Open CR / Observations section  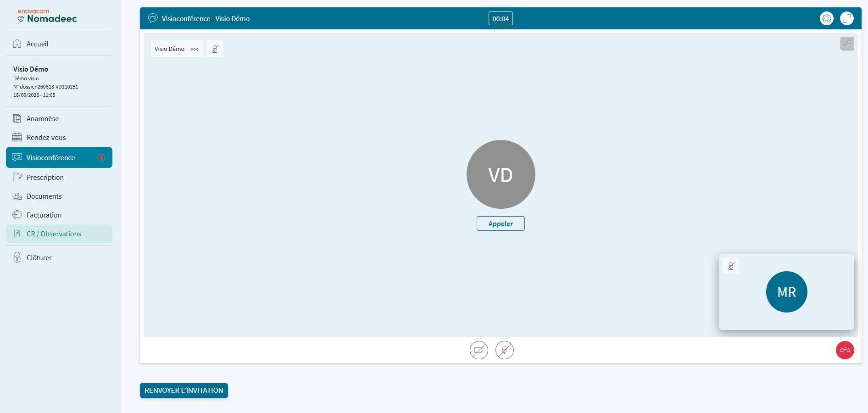(59, 234)
